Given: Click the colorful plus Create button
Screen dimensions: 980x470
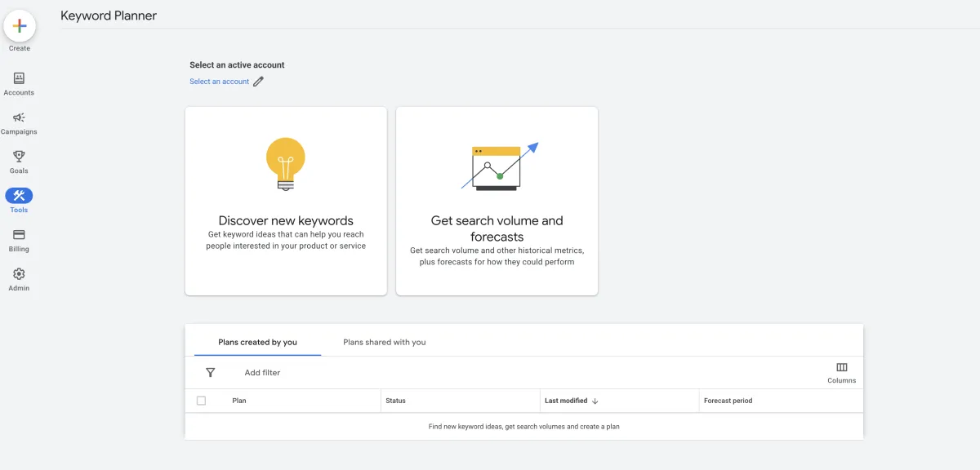Looking at the screenshot, I should 20,26.
